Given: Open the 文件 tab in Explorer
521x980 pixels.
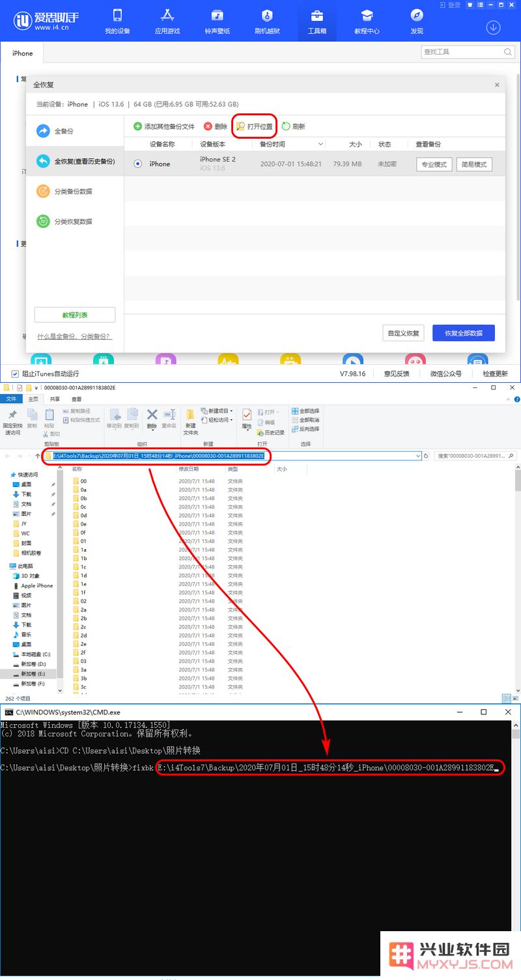Looking at the screenshot, I should coord(10,399).
